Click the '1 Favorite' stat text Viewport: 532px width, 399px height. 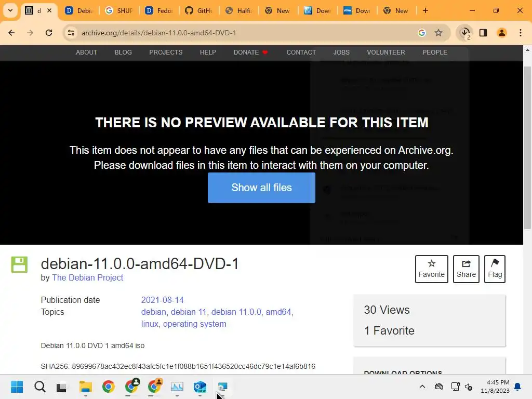[389, 330]
